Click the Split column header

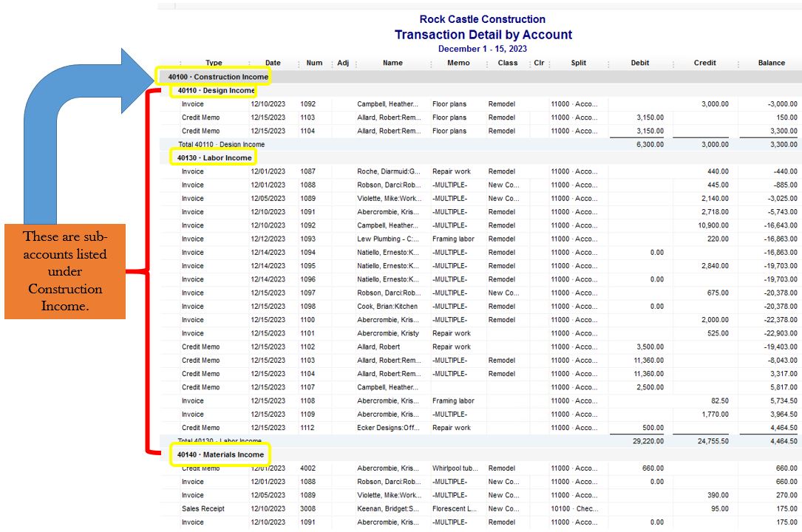(x=579, y=63)
